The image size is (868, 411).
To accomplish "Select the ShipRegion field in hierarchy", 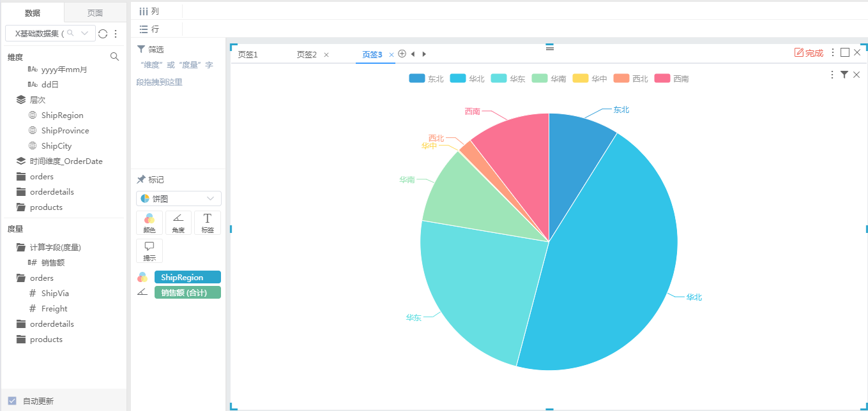I will tap(62, 115).
